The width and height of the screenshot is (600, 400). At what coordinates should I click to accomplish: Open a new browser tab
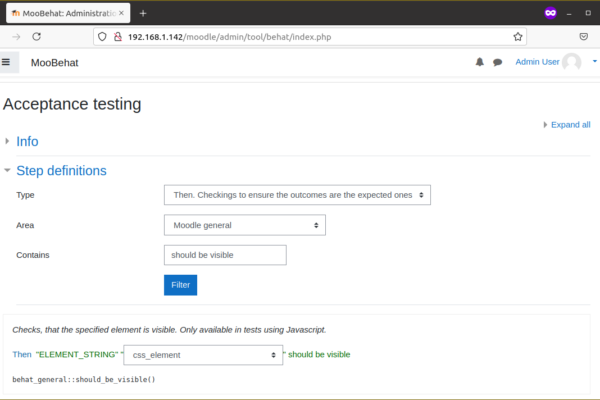tap(143, 13)
